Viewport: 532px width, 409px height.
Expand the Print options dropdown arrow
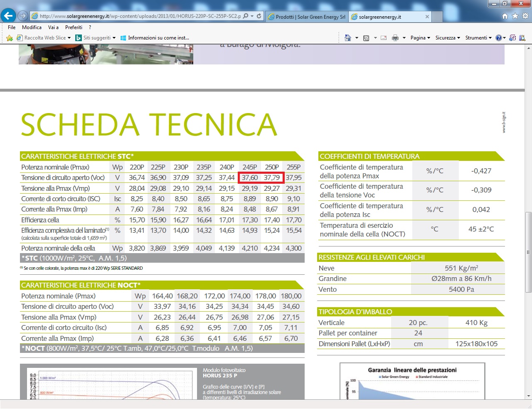coord(404,38)
